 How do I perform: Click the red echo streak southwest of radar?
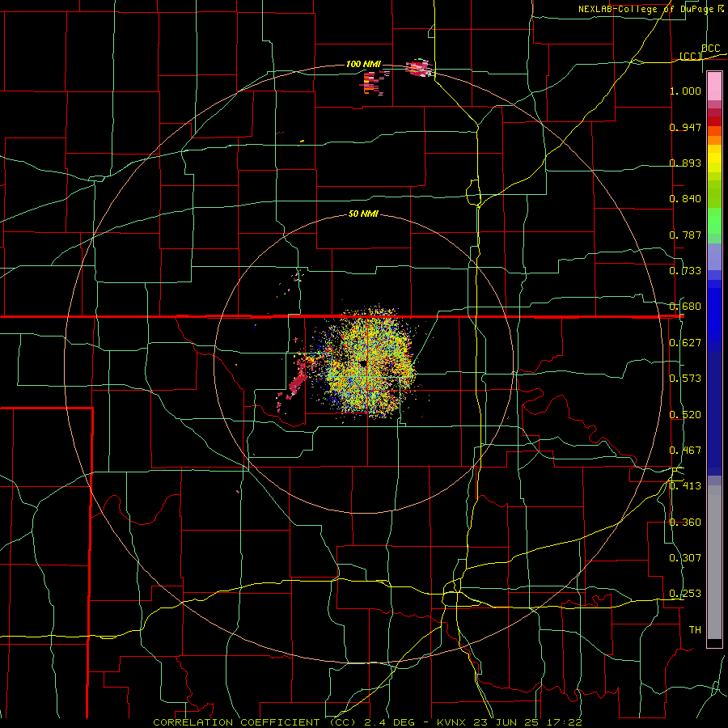pos(297,382)
